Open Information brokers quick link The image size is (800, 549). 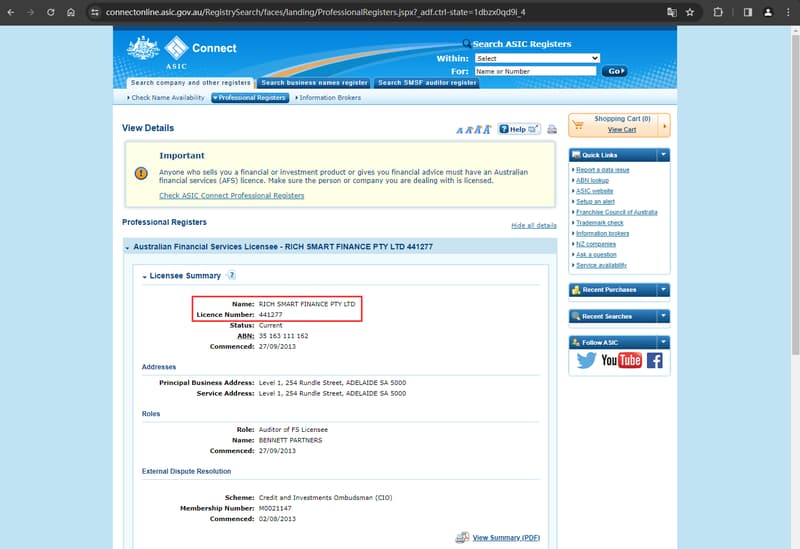point(603,234)
